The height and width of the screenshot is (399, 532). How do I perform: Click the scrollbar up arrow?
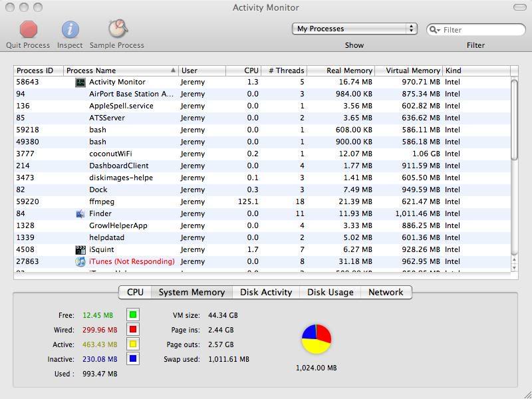pyautogui.click(x=514, y=260)
